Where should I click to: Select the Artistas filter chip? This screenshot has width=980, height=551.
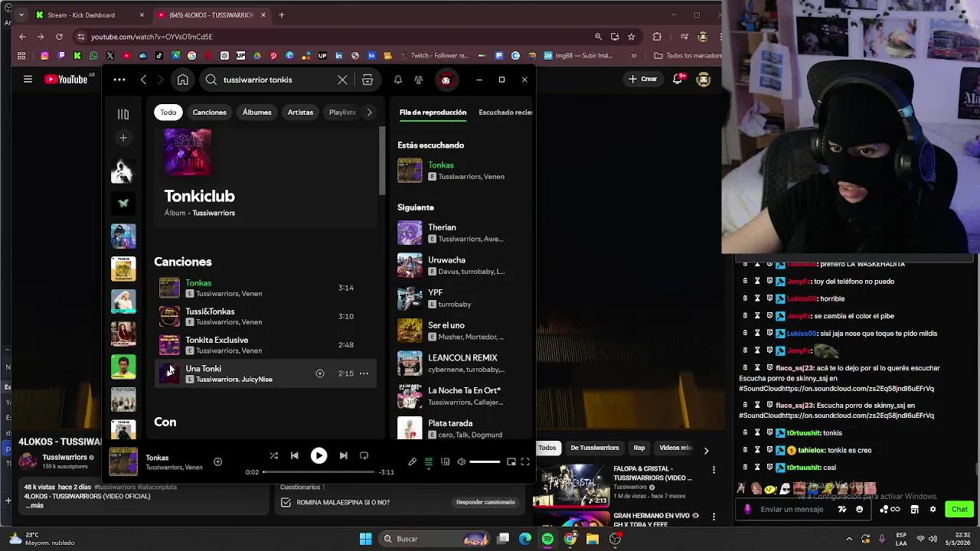pos(300,112)
